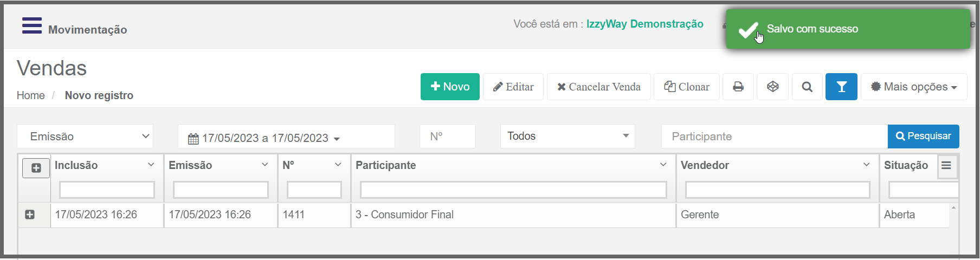Open Mais opções menu
This screenshot has height=260, width=980.
[914, 87]
